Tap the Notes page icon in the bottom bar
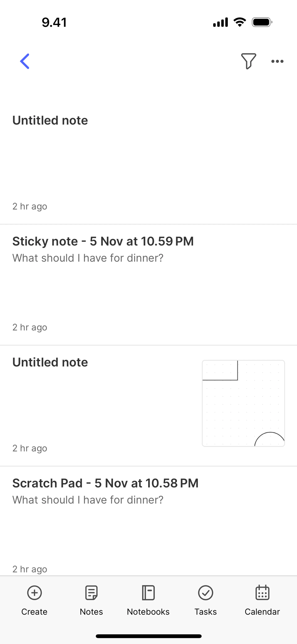This screenshot has width=297, height=644. pos(91,592)
